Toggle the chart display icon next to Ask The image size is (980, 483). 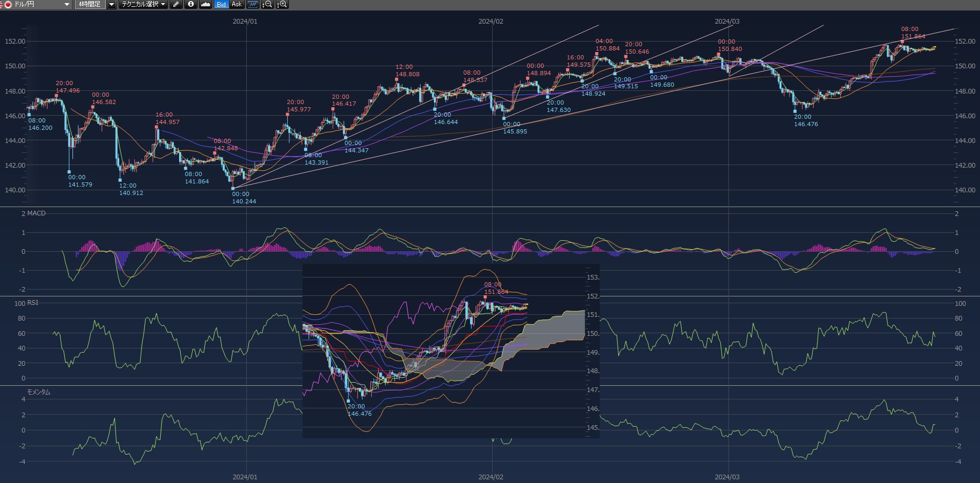click(253, 4)
